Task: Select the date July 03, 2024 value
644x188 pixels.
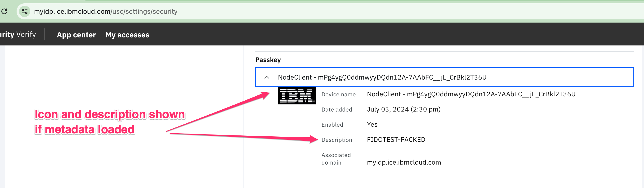Action: click(x=403, y=109)
